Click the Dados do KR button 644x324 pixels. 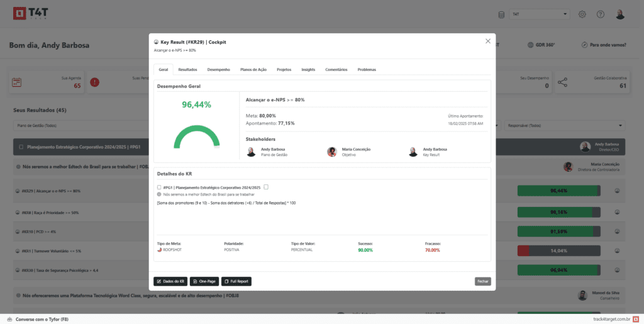[170, 281]
